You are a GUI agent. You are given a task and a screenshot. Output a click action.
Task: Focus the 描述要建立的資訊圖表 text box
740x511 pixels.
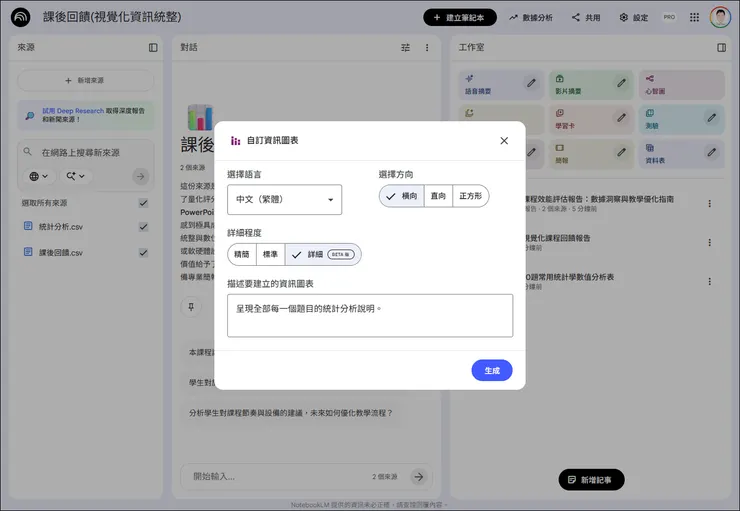tap(370, 316)
